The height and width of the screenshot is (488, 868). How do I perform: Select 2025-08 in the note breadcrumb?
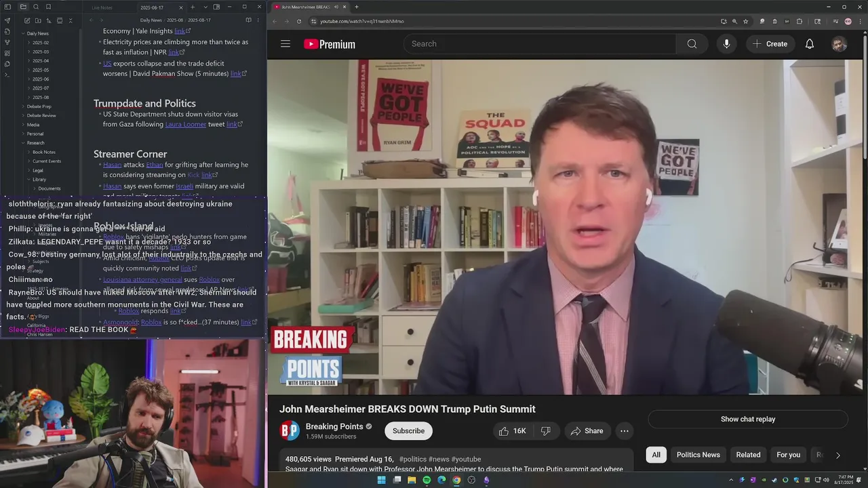(175, 20)
